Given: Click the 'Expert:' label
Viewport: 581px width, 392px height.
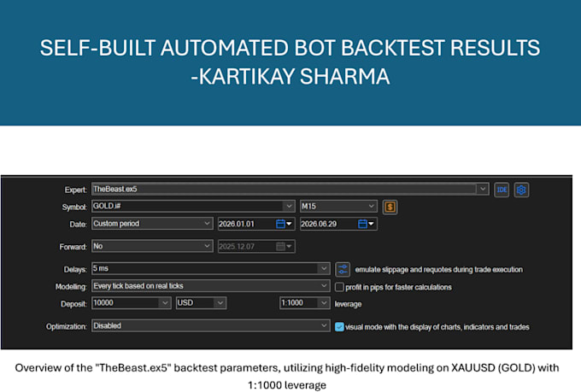Looking at the screenshot, I should 75,190.
